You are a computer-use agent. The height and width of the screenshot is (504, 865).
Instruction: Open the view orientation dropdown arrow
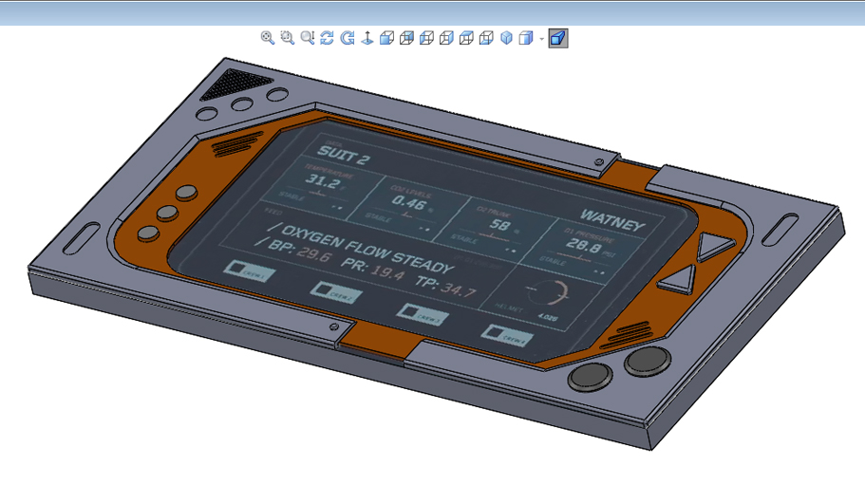pos(542,39)
